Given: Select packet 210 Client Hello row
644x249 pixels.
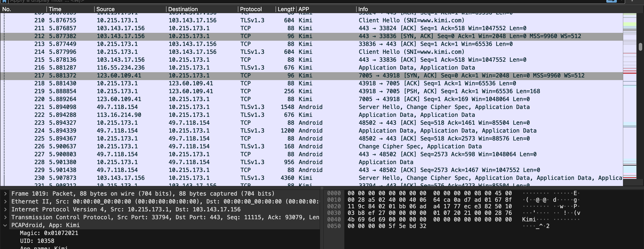Looking at the screenshot, I should pyautogui.click(x=311, y=20).
